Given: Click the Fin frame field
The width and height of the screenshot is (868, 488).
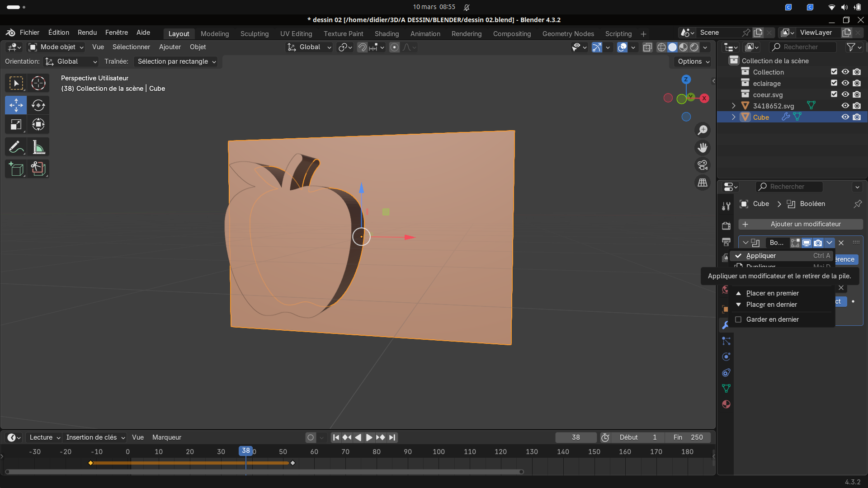Looking at the screenshot, I should pos(688,437).
